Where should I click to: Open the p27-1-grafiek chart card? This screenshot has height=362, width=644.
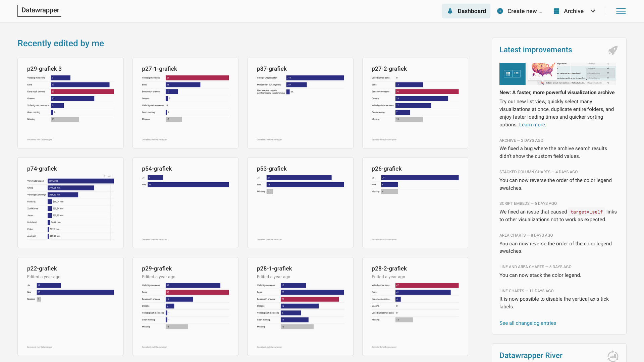185,103
